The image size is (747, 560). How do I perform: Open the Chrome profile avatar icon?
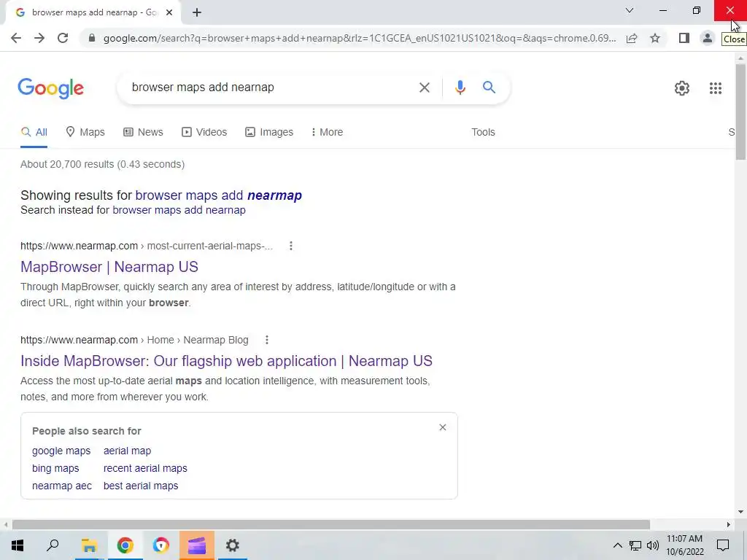pos(708,38)
